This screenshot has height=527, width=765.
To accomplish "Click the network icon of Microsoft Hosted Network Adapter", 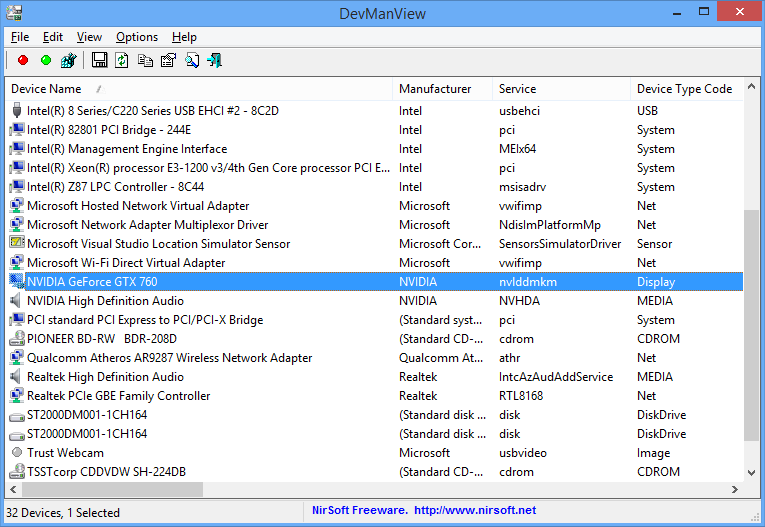I will point(17,205).
